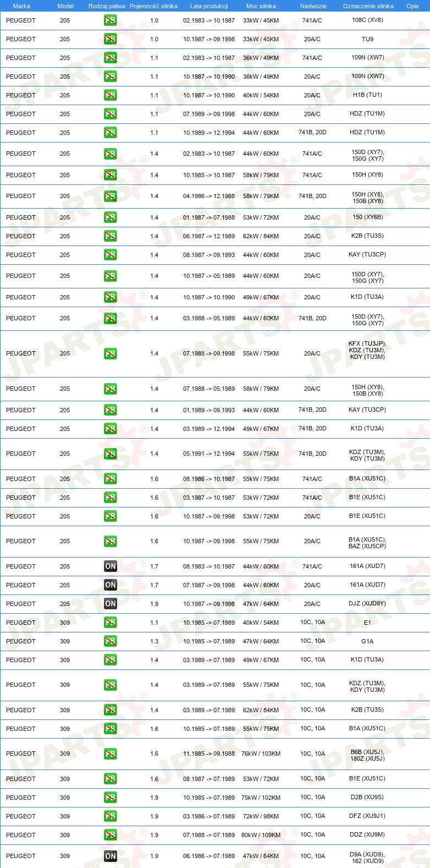Image resolution: width=430 pixels, height=868 pixels.
Task: Click the 07.1989 -> 09.1998 production years cell
Action: 209,114
